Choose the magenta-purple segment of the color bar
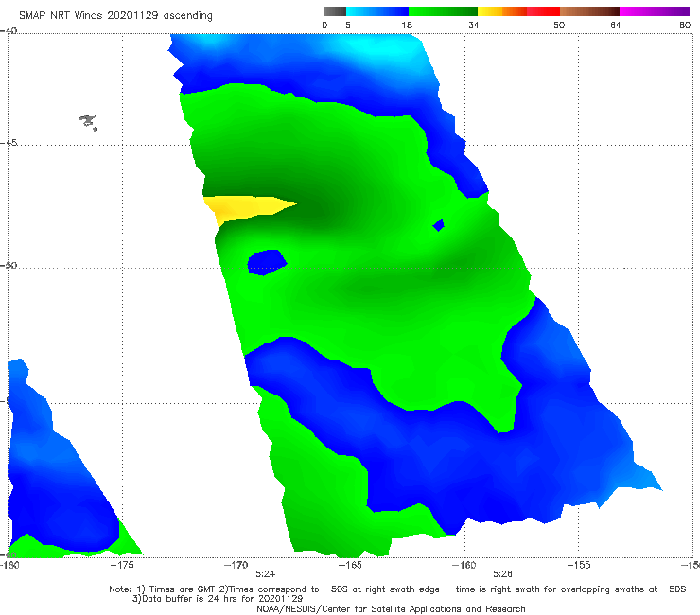 pyautogui.click(x=655, y=11)
